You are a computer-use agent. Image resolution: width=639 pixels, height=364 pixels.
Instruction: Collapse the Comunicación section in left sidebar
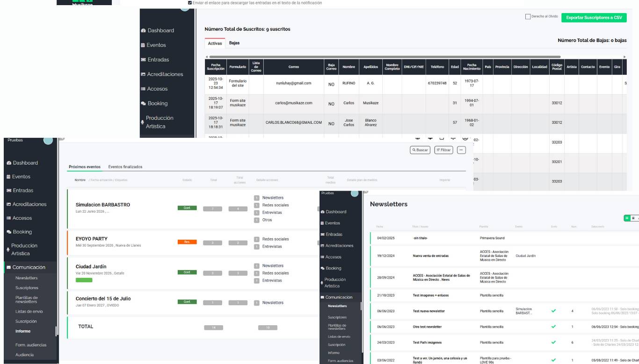(29, 268)
